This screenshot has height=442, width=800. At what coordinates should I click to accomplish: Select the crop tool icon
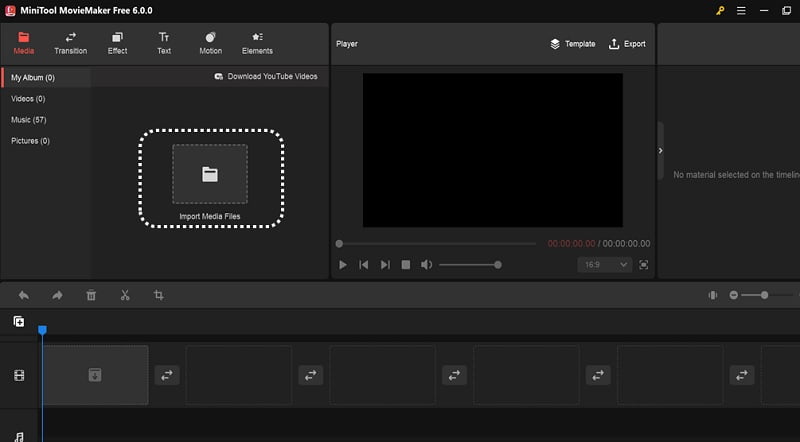[158, 295]
